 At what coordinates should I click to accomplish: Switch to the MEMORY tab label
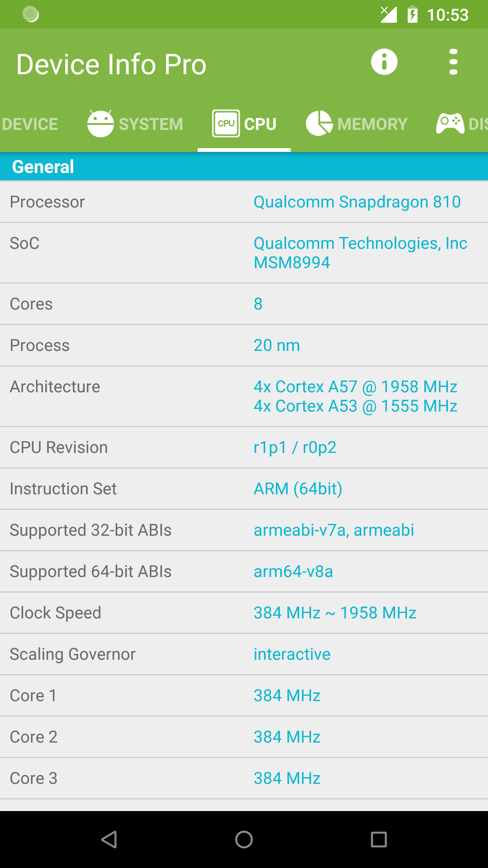point(372,124)
